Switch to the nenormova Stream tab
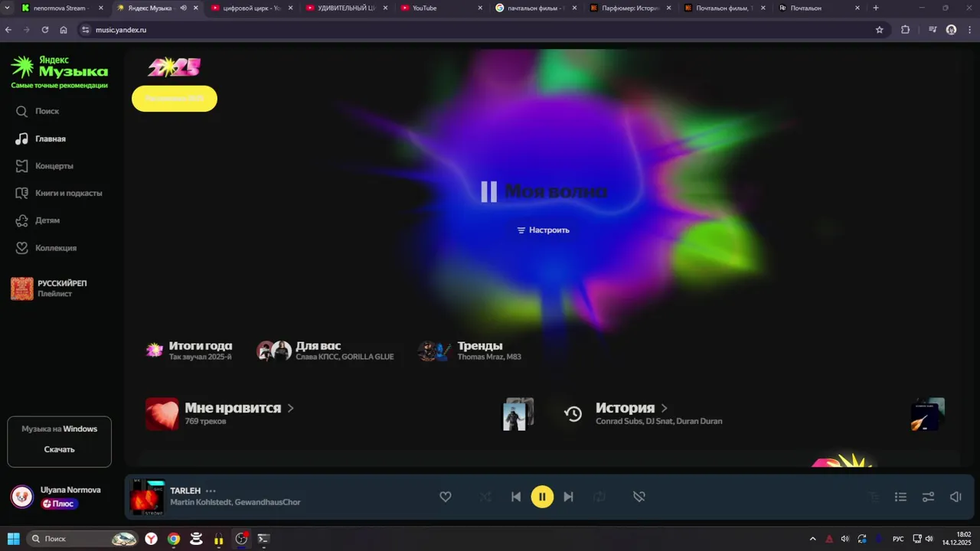Image resolution: width=980 pixels, height=551 pixels. click(x=62, y=8)
